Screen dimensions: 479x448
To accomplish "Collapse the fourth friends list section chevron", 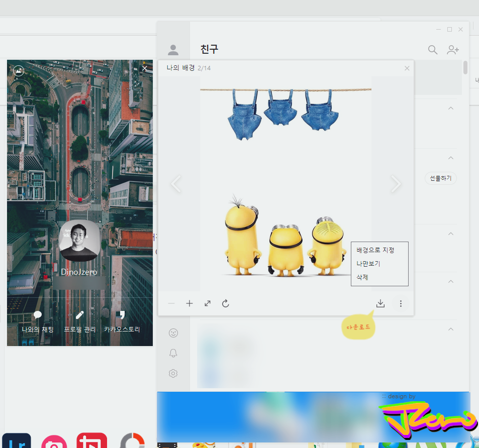I will pyautogui.click(x=450, y=281).
